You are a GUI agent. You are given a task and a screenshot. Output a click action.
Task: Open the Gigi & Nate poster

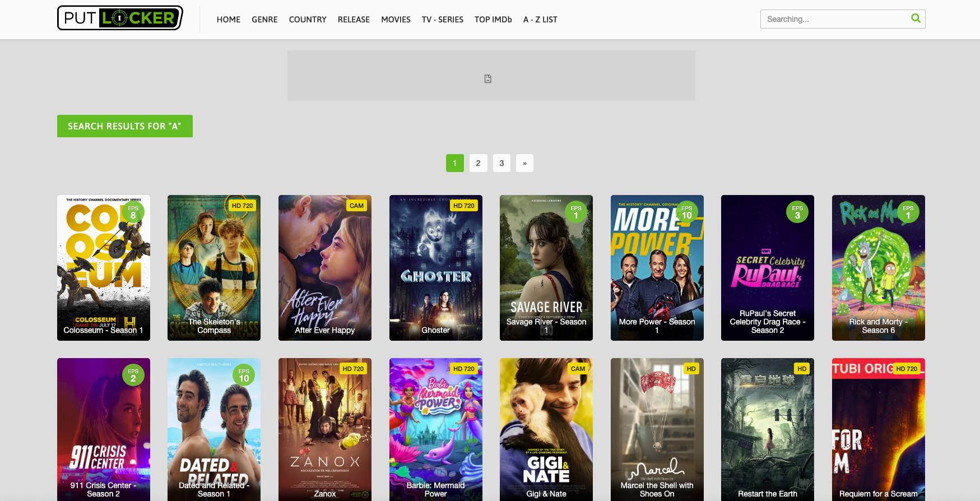pyautogui.click(x=546, y=429)
